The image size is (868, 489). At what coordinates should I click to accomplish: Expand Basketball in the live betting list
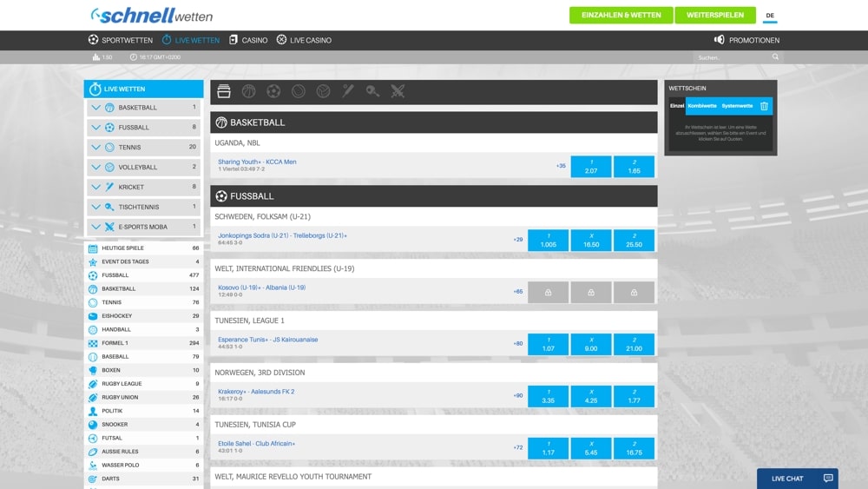143,108
